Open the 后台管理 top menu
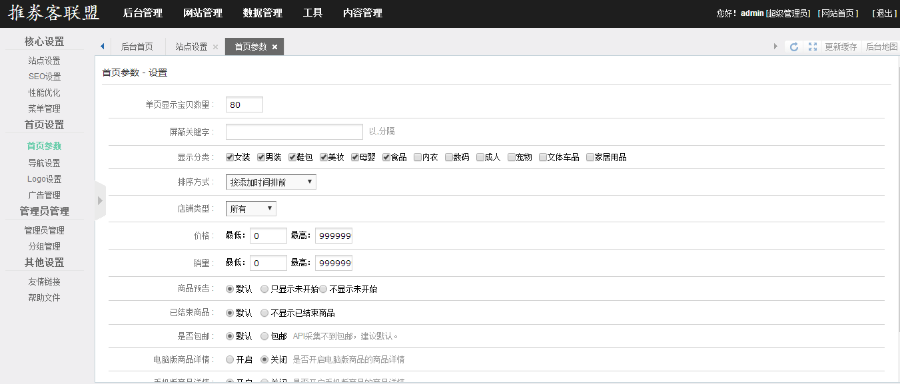This screenshot has width=900, height=384. tap(142, 13)
